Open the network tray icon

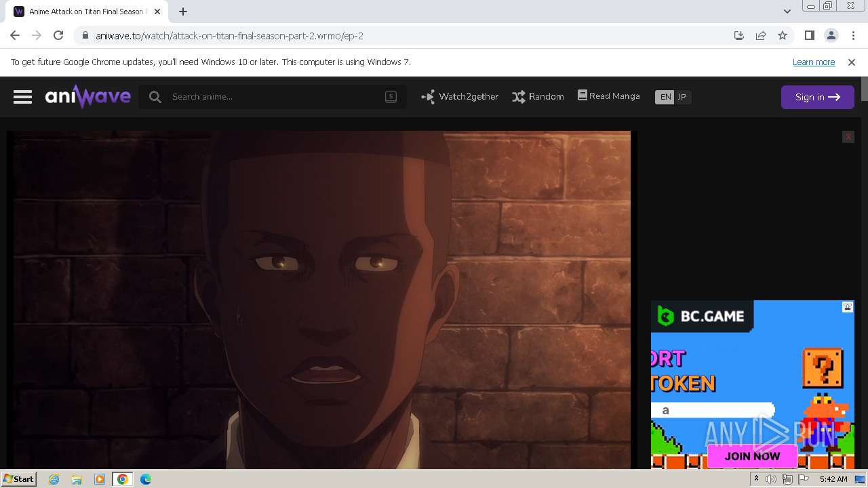pyautogui.click(x=787, y=479)
